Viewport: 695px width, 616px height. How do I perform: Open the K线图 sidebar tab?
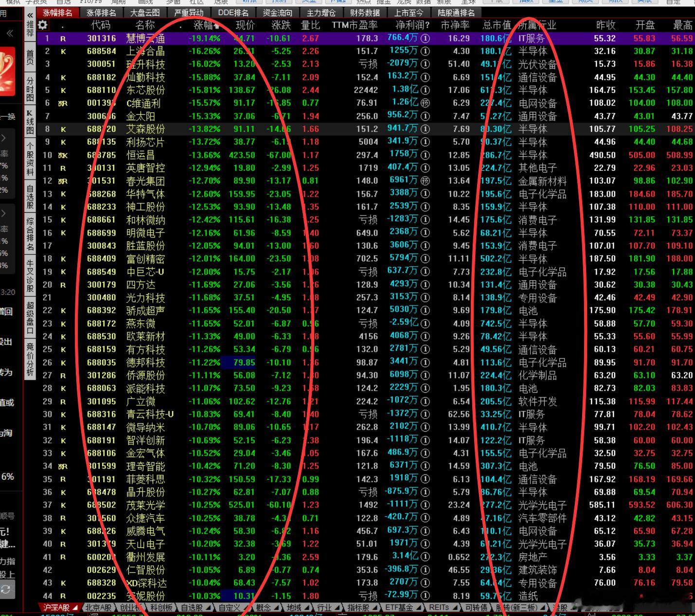click(x=30, y=122)
